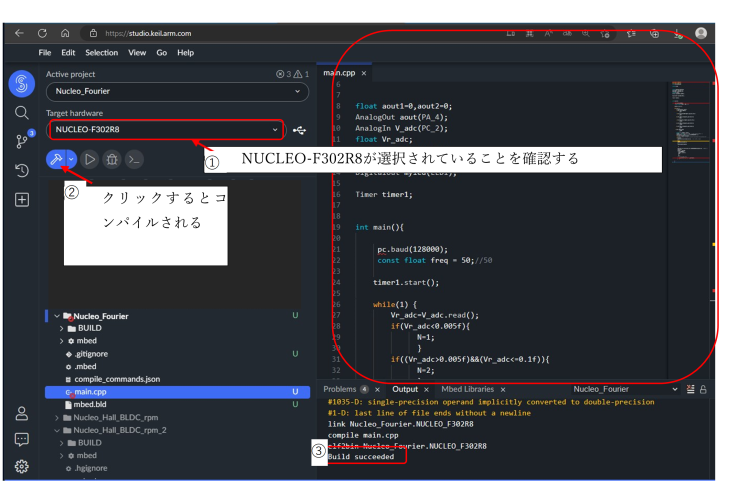Switch to the Output tab

click(x=405, y=389)
